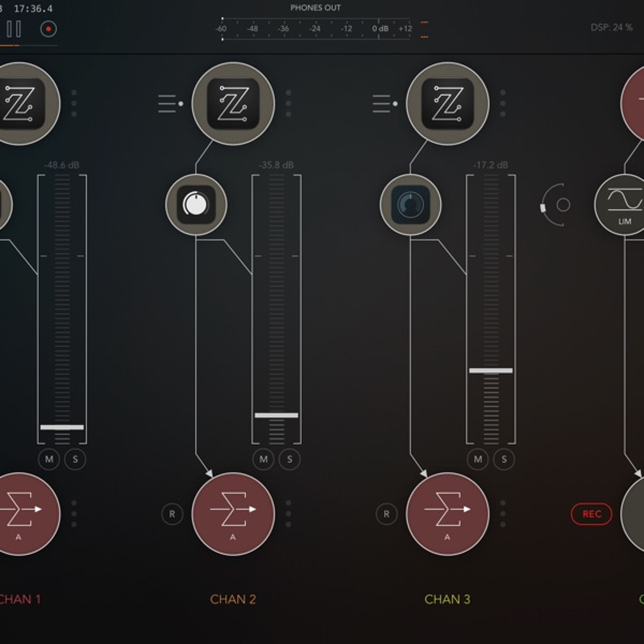Image resolution: width=644 pixels, height=644 pixels.
Task: Click the DSP 24 % load indicator
Action: [612, 27]
